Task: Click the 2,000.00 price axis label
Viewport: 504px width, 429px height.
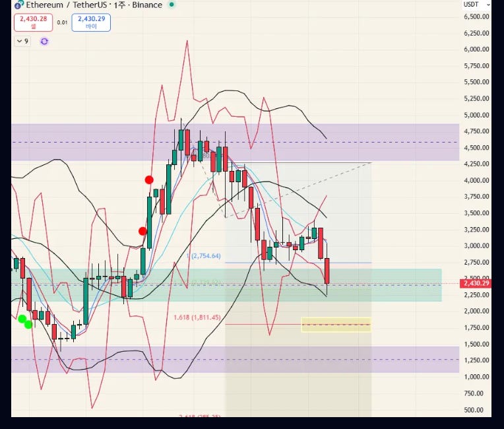Action: [477, 311]
